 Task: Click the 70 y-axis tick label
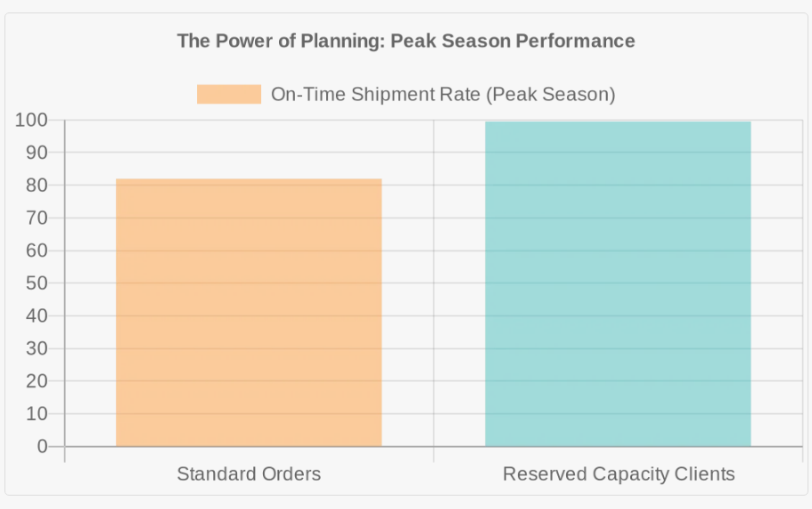coord(37,218)
